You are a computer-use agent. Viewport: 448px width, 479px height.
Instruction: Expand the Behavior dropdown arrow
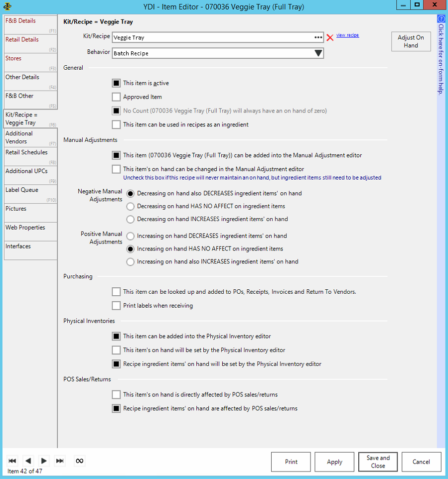pos(318,53)
